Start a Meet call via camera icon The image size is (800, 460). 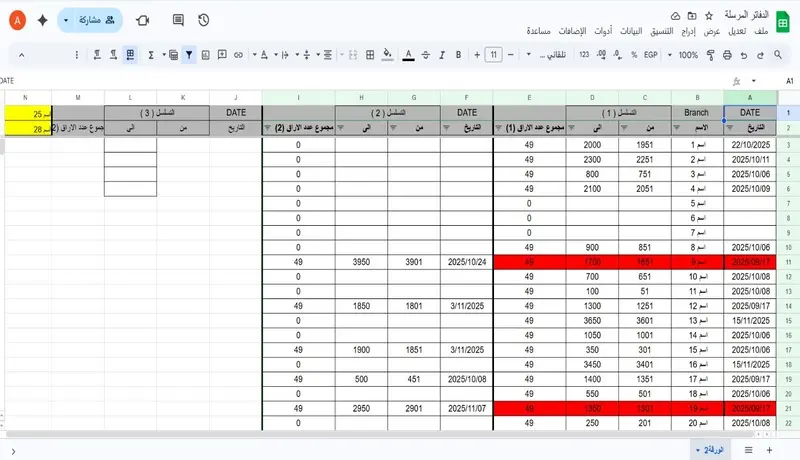[x=142, y=20]
